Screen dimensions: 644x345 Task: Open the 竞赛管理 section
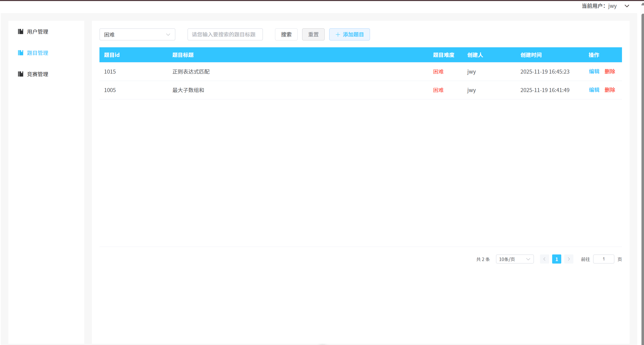37,74
